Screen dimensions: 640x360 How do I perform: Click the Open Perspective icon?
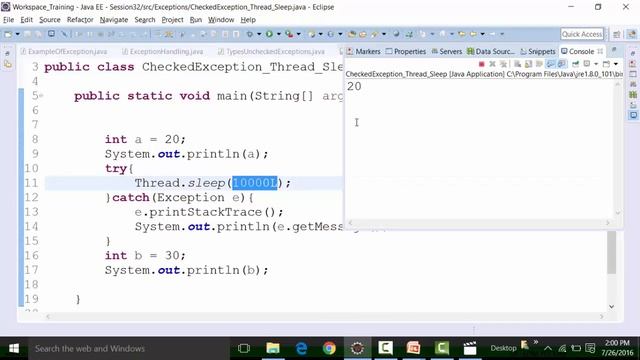(x=617, y=34)
